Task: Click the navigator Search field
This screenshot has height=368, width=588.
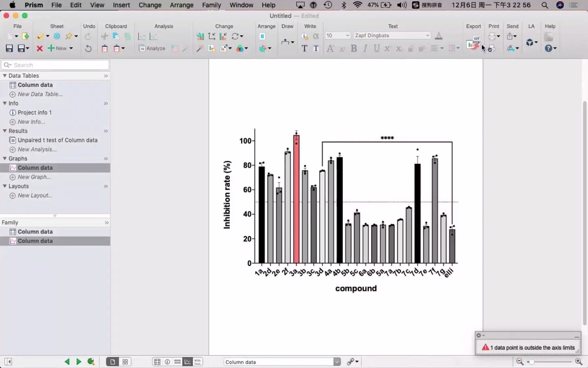Action: click(x=55, y=65)
